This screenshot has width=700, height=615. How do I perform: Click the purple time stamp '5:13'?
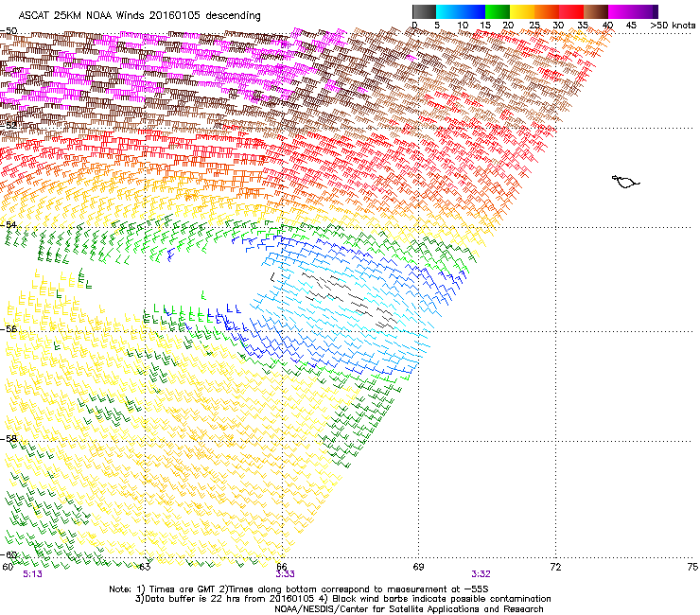point(32,574)
